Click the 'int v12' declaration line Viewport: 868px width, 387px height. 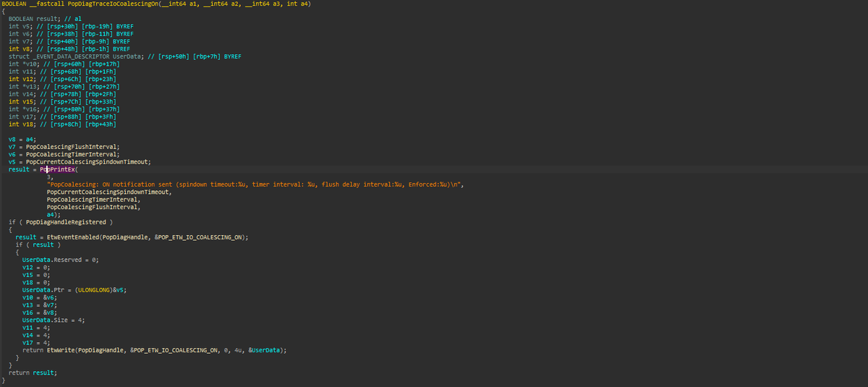(x=62, y=78)
